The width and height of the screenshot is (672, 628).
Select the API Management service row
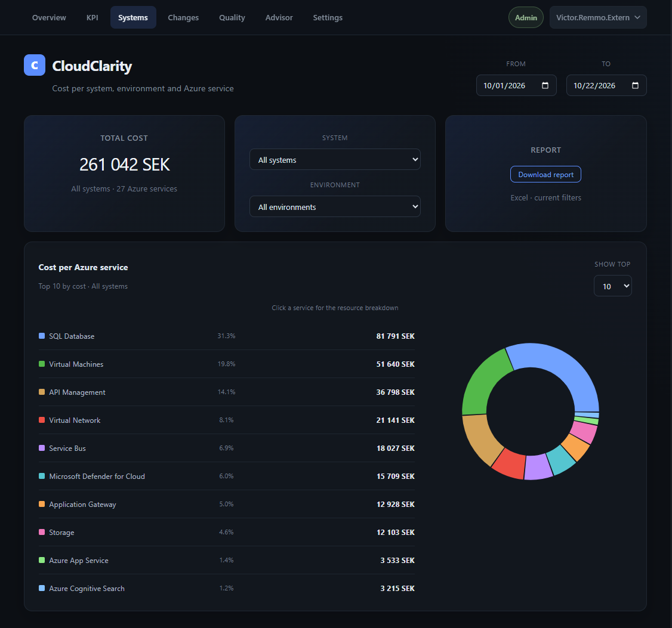pos(227,392)
